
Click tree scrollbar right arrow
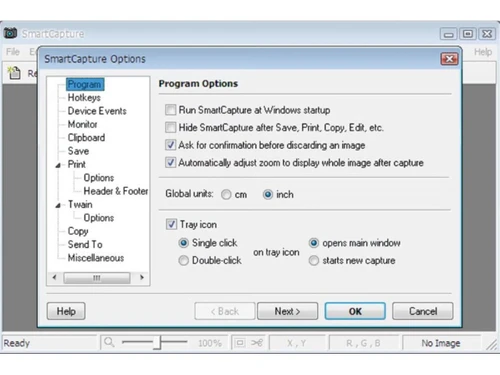click(142, 277)
